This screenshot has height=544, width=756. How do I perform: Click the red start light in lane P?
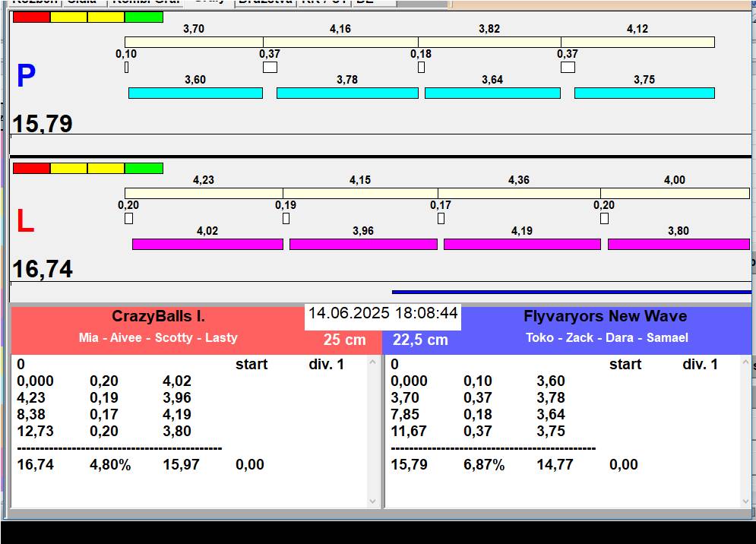coord(31,17)
